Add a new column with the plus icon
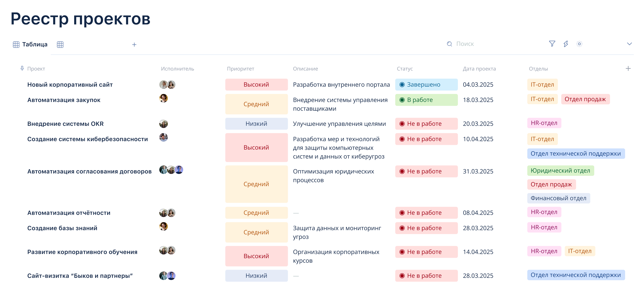 [x=628, y=68]
